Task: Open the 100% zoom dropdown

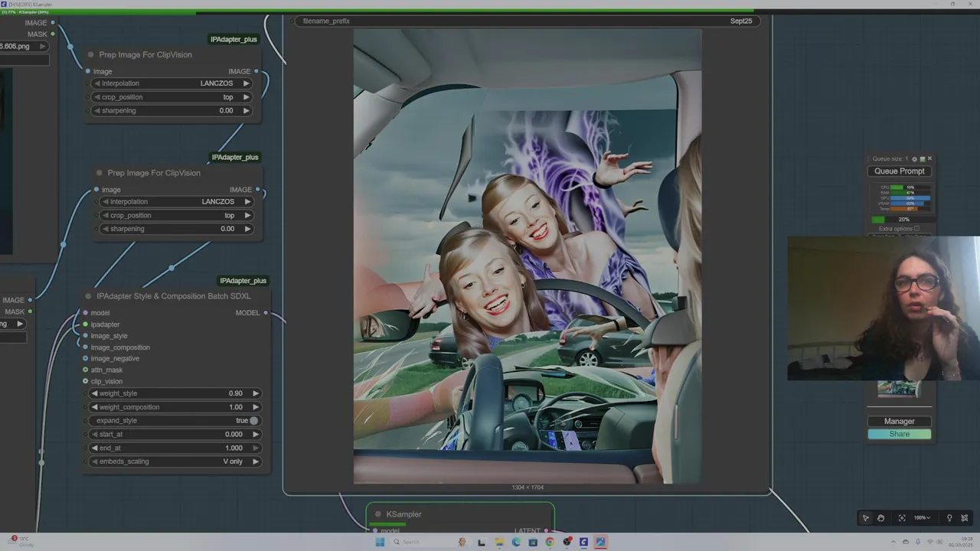Action: pyautogui.click(x=923, y=518)
